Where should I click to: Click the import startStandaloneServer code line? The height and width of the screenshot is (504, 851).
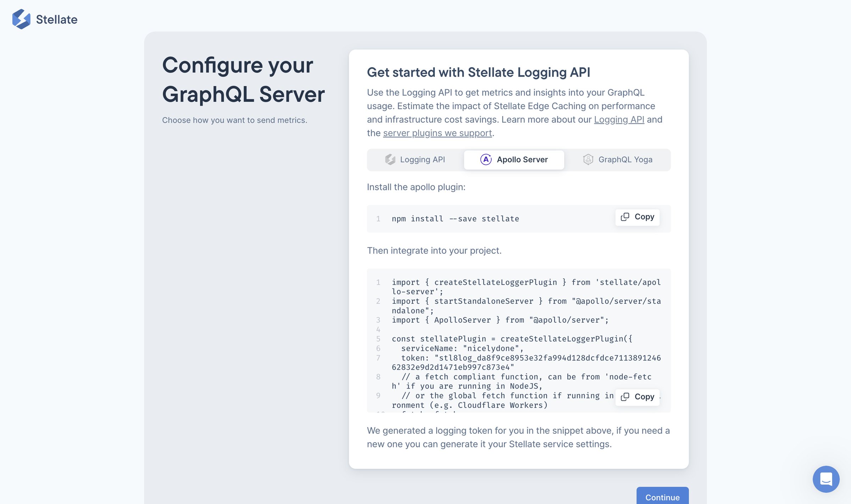526,306
